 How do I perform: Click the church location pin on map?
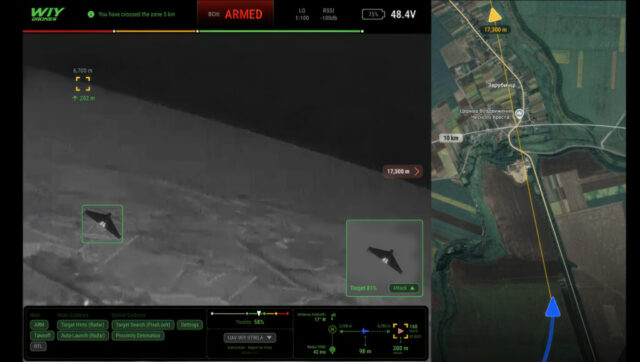coord(519,113)
